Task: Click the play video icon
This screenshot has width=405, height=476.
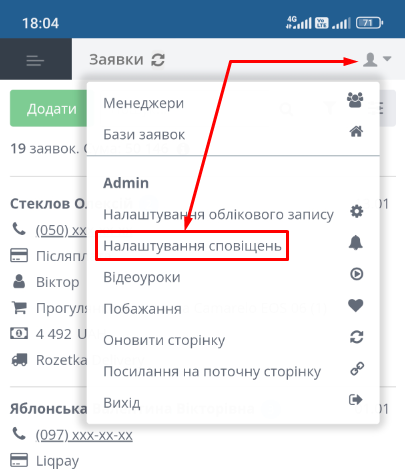Action: 356,274
